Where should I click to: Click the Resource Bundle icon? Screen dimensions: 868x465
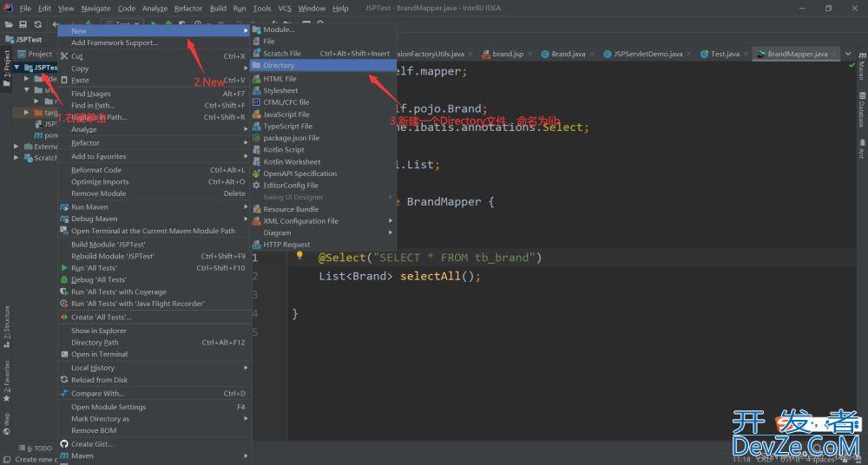(256, 209)
